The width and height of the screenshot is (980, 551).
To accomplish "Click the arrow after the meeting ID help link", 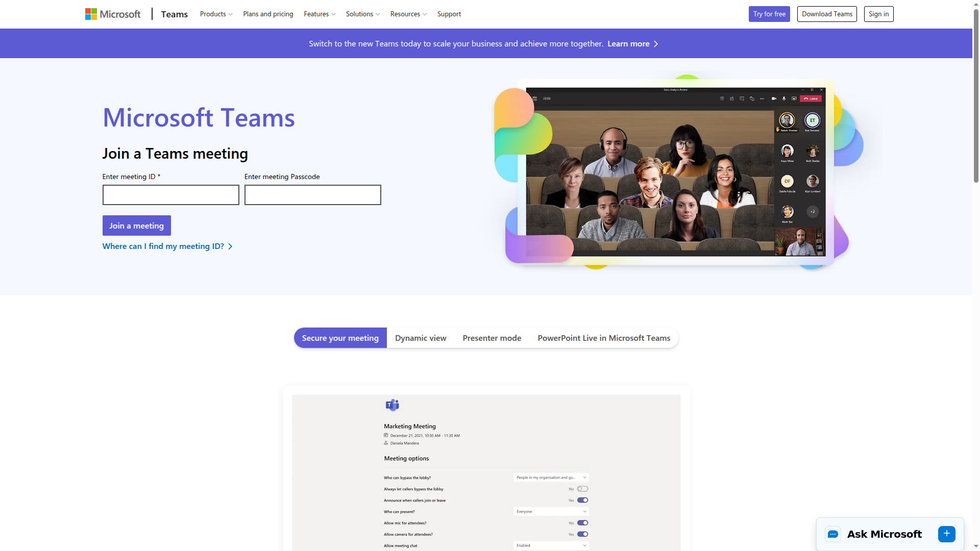I will point(230,246).
